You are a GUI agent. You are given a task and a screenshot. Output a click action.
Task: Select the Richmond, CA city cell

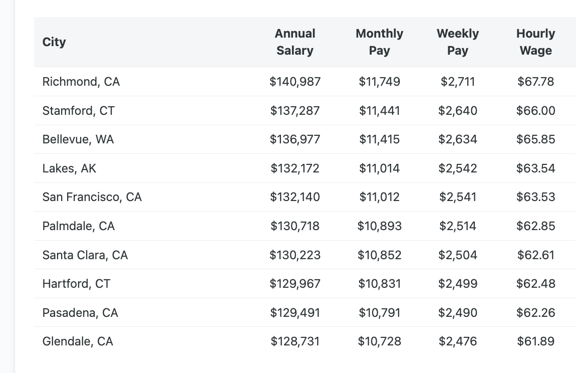click(81, 82)
